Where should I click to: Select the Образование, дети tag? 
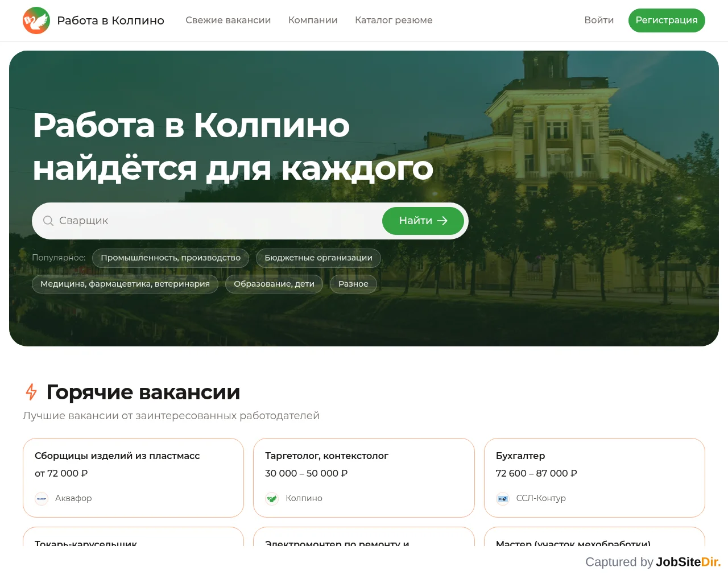[274, 284]
